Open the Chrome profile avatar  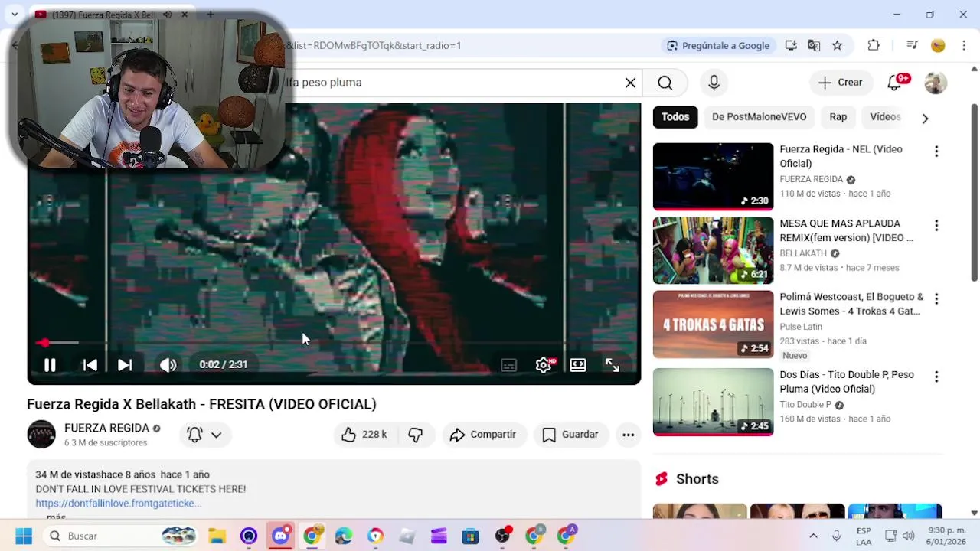click(938, 46)
